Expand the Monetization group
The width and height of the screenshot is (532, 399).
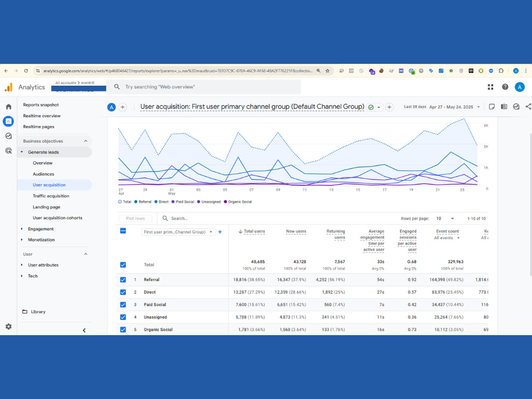click(22, 240)
